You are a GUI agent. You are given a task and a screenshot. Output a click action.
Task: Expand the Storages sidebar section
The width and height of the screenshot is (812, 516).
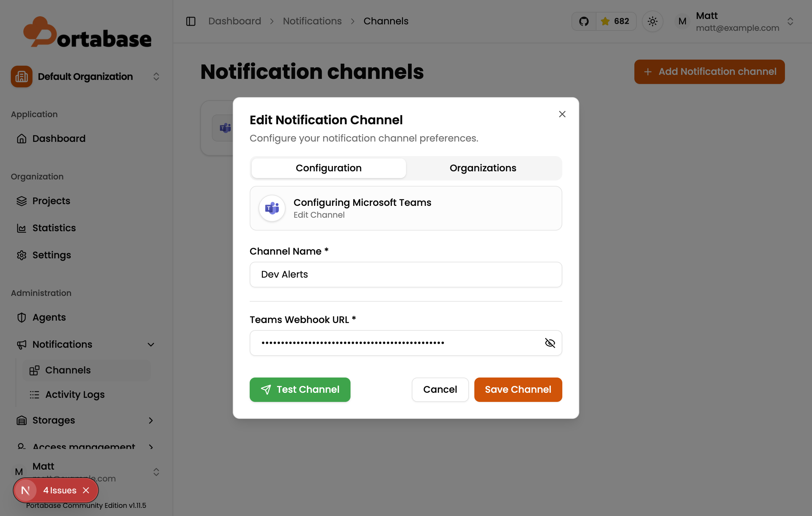pos(151,420)
